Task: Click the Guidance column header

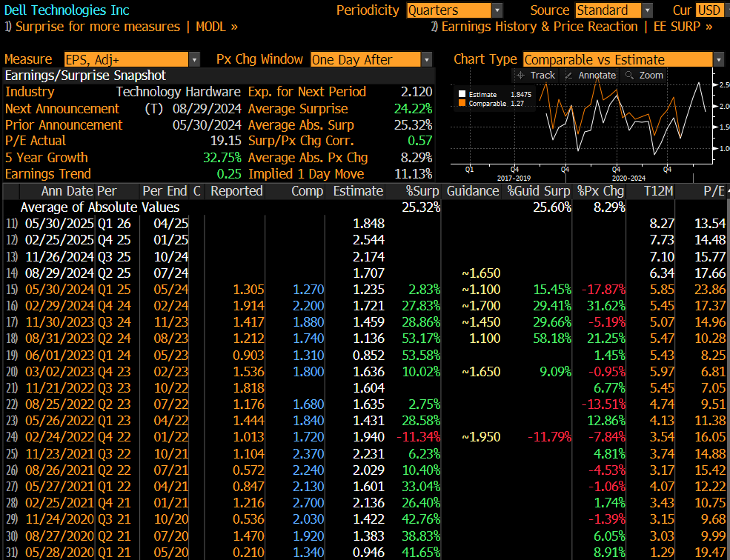Action: pos(473,191)
